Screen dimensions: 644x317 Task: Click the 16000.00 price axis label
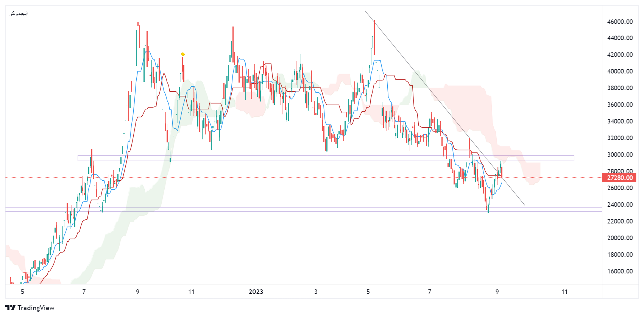620,271
